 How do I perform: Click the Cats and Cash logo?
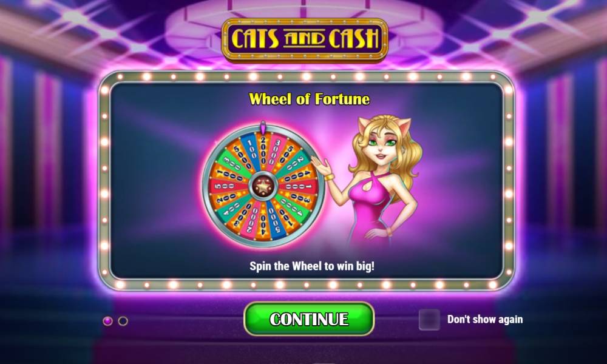(305, 39)
